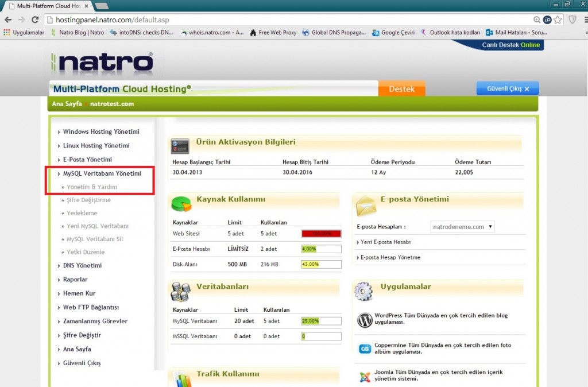588x387 pixels.
Task: Click Ana Sayfa in breadcrumb bar
Action: pyautogui.click(x=67, y=104)
